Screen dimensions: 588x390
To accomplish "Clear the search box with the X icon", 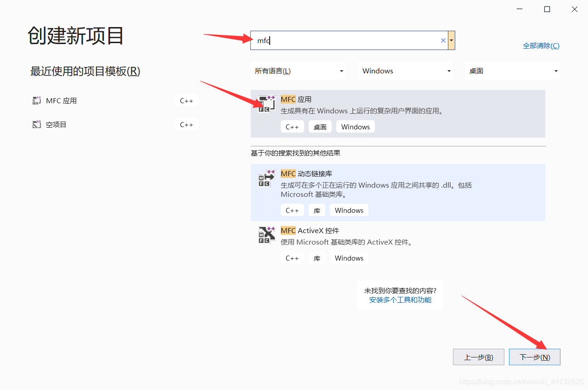I will [443, 40].
